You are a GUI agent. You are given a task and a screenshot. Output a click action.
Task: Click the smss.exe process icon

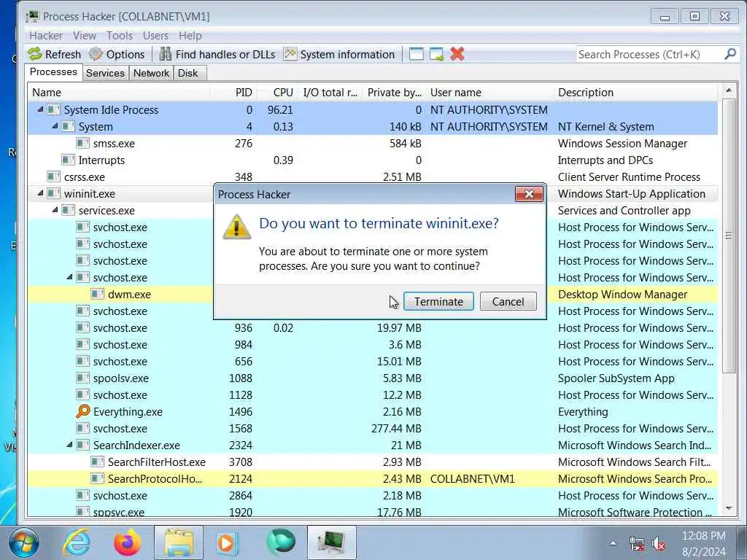82,144
